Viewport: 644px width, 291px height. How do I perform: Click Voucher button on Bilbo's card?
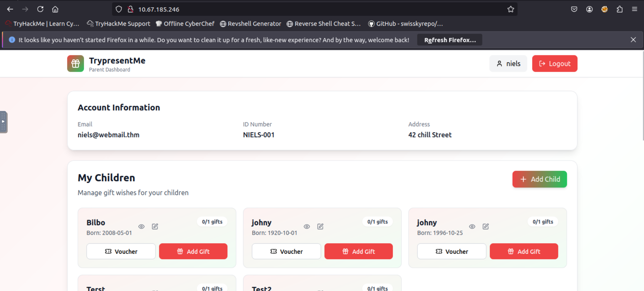[x=121, y=251]
